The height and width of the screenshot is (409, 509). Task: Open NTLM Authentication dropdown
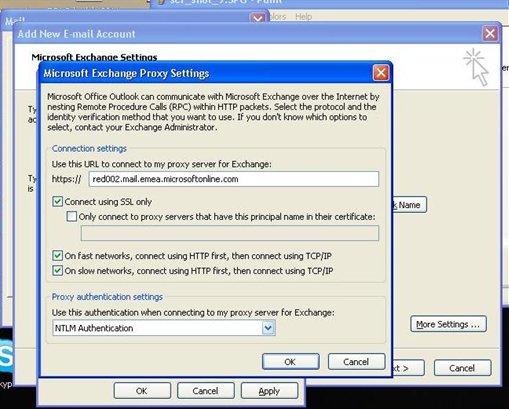tap(268, 328)
